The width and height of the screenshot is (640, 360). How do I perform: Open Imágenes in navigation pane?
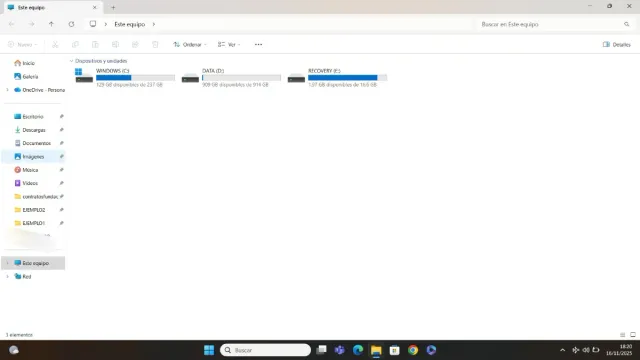[x=33, y=156]
